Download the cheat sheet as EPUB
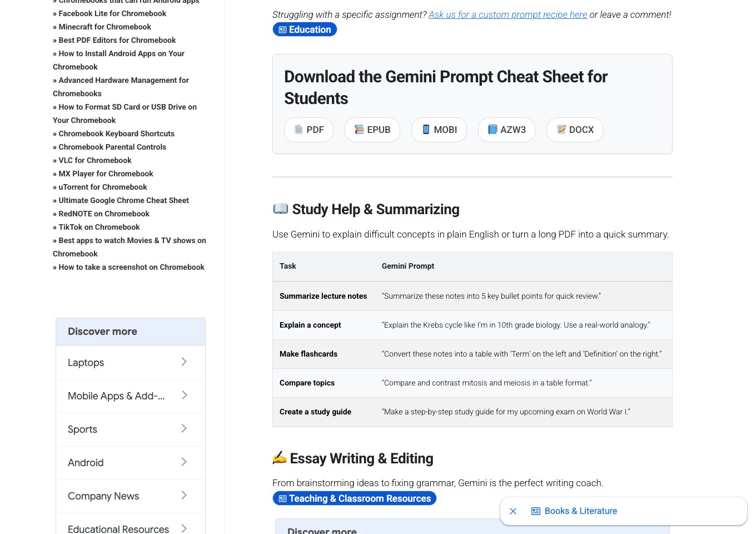The height and width of the screenshot is (534, 756). pos(372,130)
